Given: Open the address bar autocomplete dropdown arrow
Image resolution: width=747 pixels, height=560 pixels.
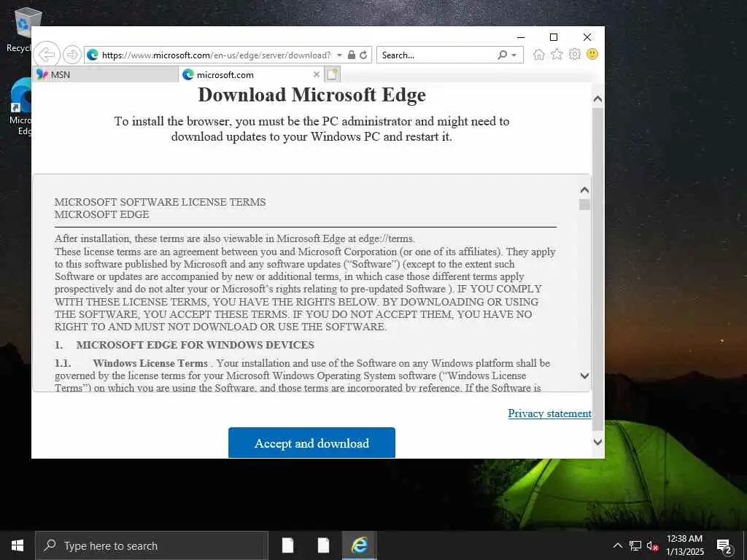Looking at the screenshot, I should click(x=339, y=55).
